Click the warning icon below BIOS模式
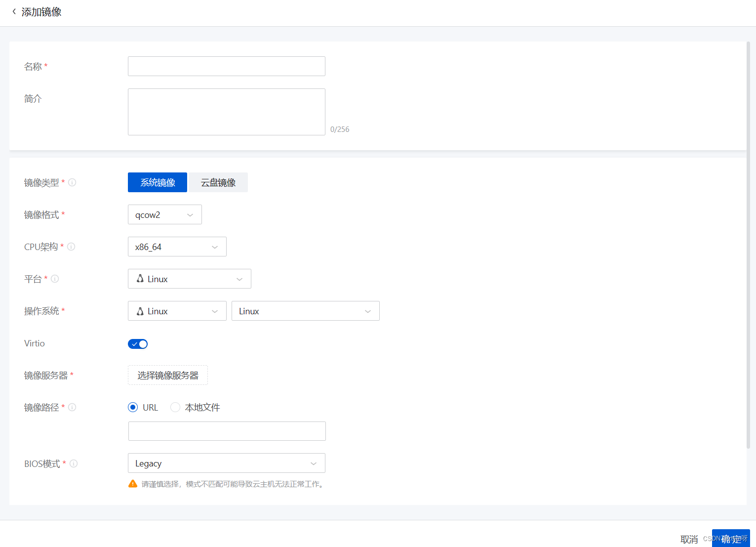The height and width of the screenshot is (547, 756). pyautogui.click(x=132, y=484)
